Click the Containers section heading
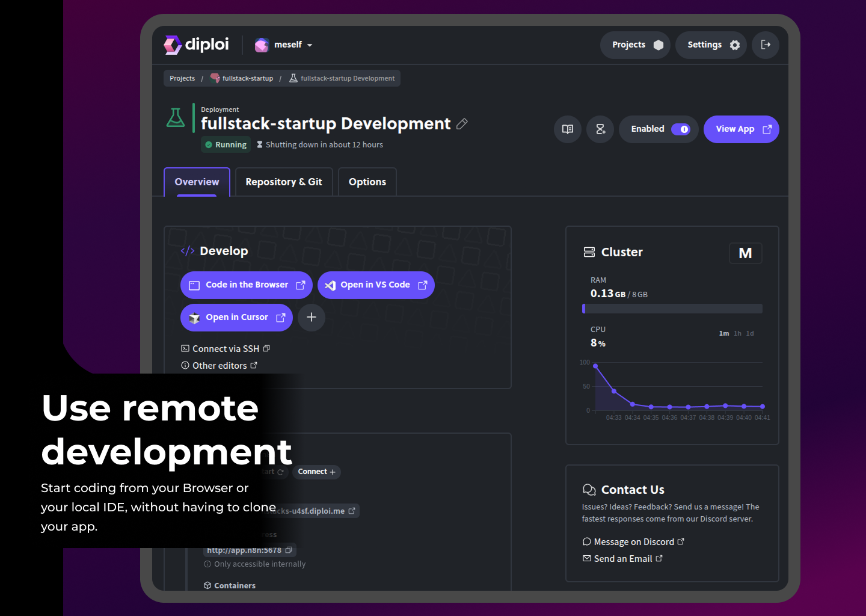Screen dimensions: 866x616 230,586
